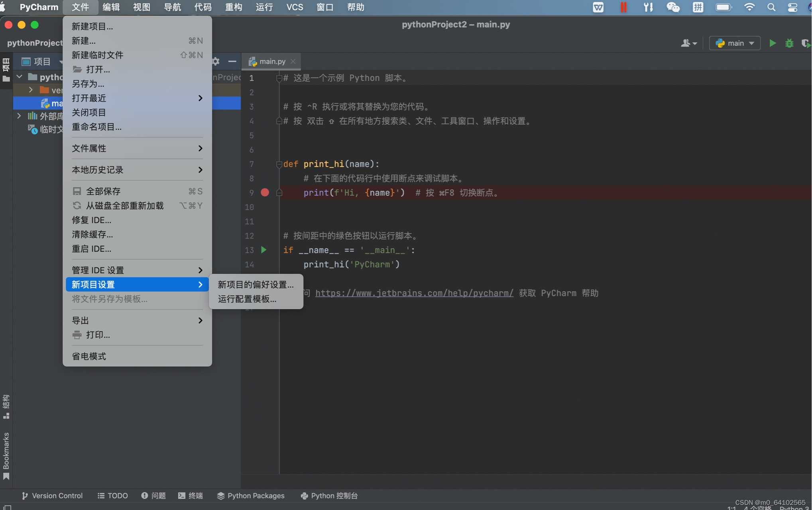Open the PyCharm application menu

[x=39, y=7]
